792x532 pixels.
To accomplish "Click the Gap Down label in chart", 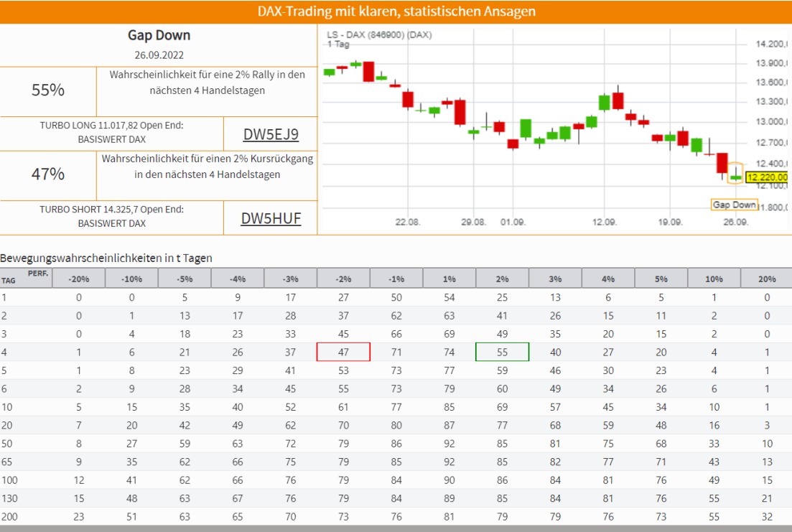I will [x=735, y=205].
